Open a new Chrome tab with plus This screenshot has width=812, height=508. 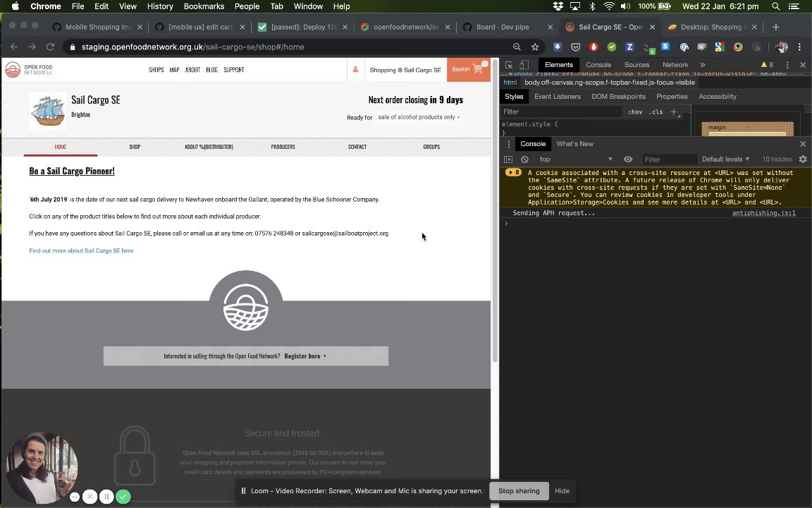click(x=775, y=27)
